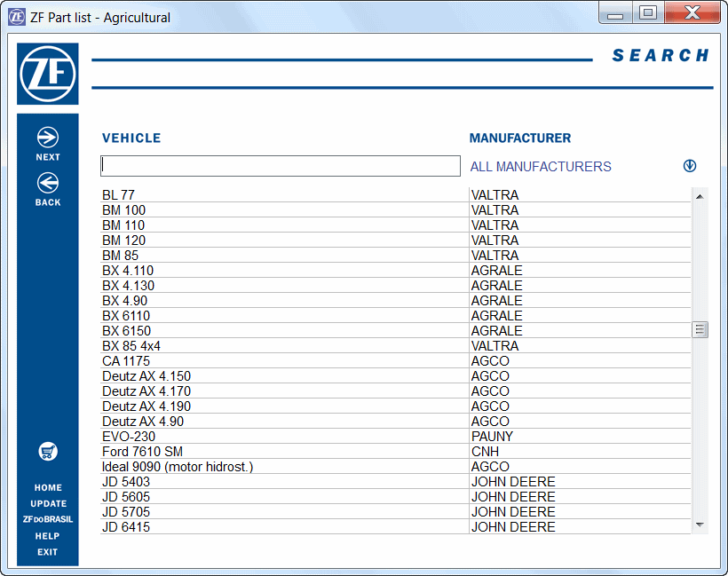Image resolution: width=728 pixels, height=576 pixels.
Task: Select EVO-230 PAUNY vehicle row
Action: point(129,437)
